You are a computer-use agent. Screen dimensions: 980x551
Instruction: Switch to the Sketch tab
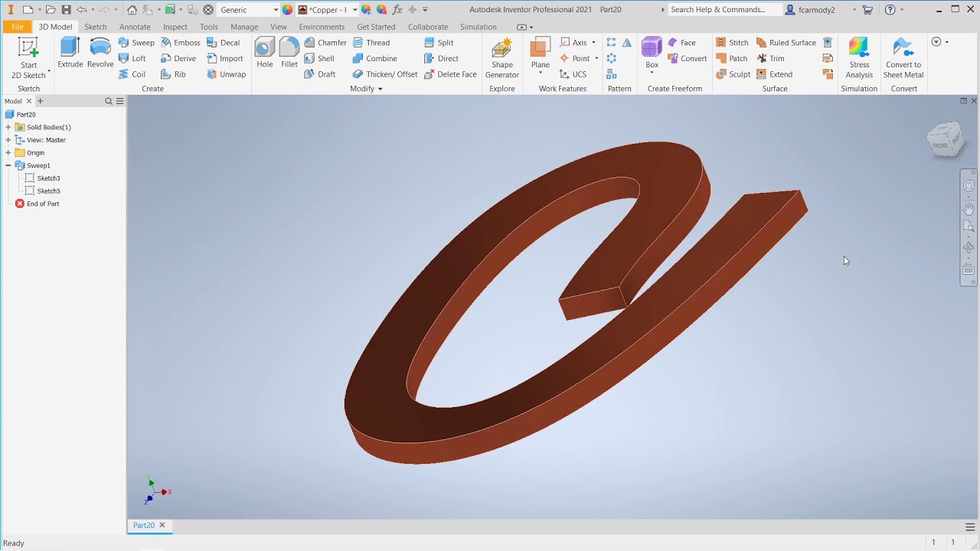96,27
